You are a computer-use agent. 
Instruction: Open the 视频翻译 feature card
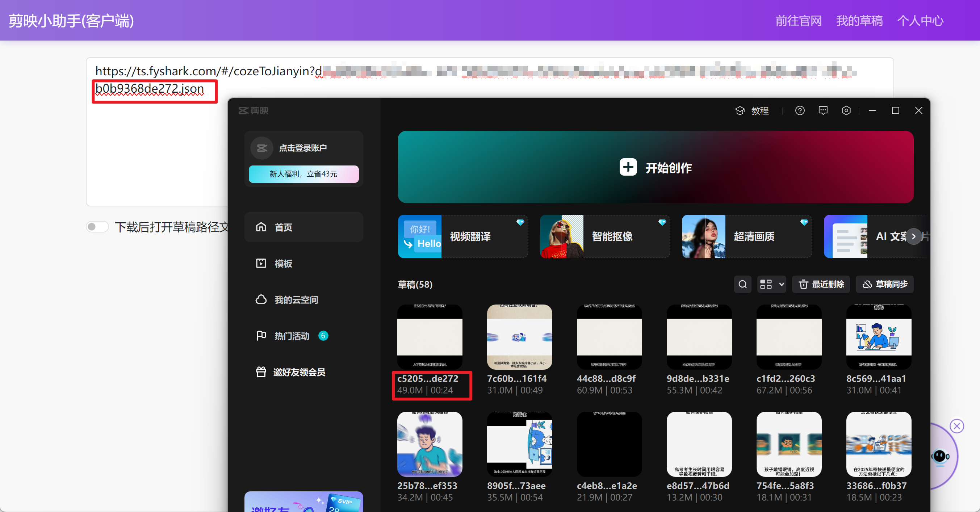462,236
